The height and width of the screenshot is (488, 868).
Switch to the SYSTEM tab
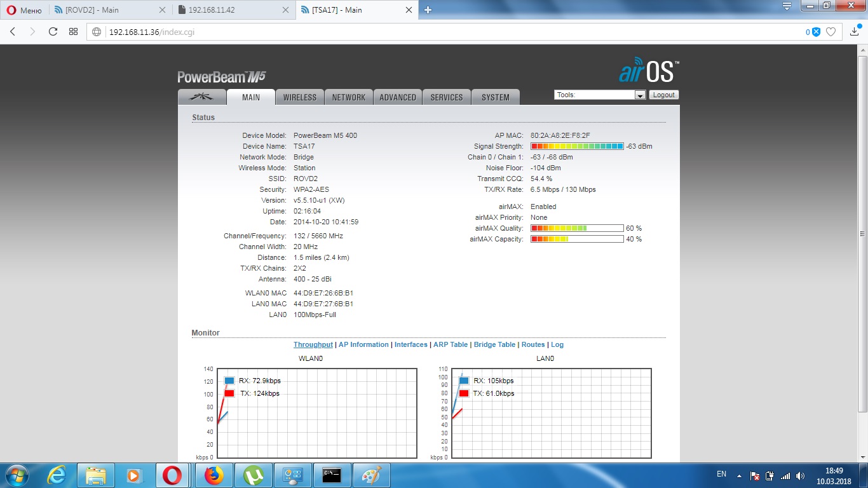[x=496, y=97]
